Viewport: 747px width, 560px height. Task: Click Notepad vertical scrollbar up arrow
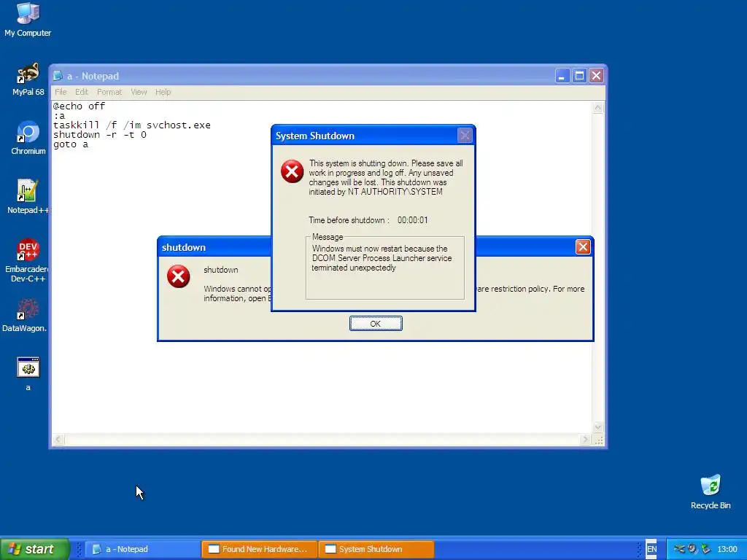tap(598, 108)
